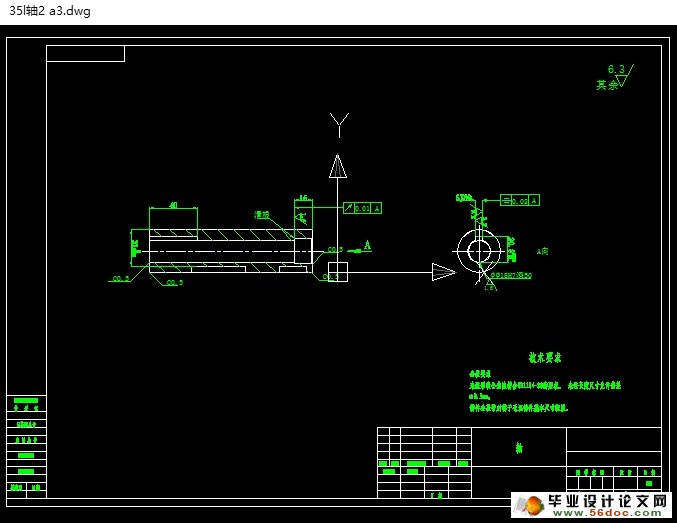Click the 16 width dimension
This screenshot has height=523, width=677.
tap(303, 199)
